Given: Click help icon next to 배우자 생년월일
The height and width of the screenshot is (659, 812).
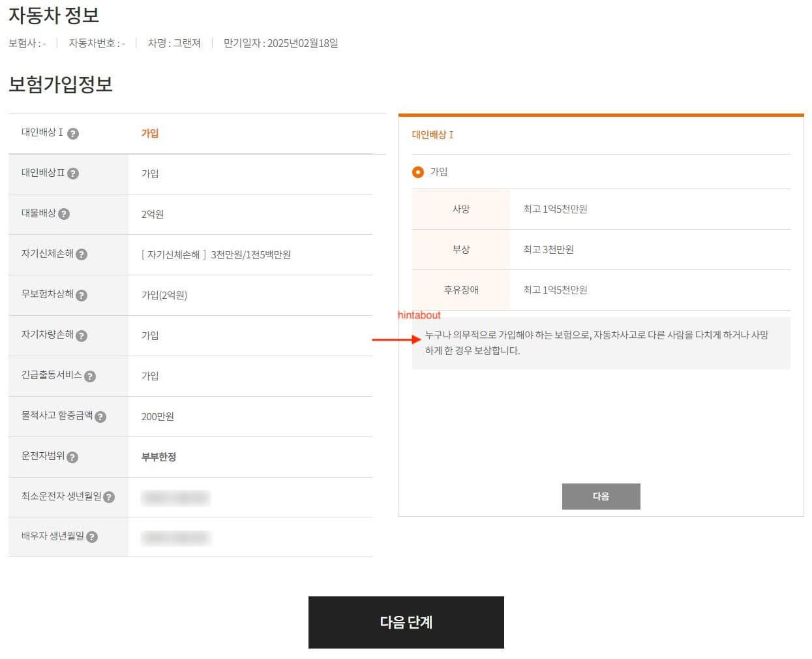Looking at the screenshot, I should tap(92, 537).
